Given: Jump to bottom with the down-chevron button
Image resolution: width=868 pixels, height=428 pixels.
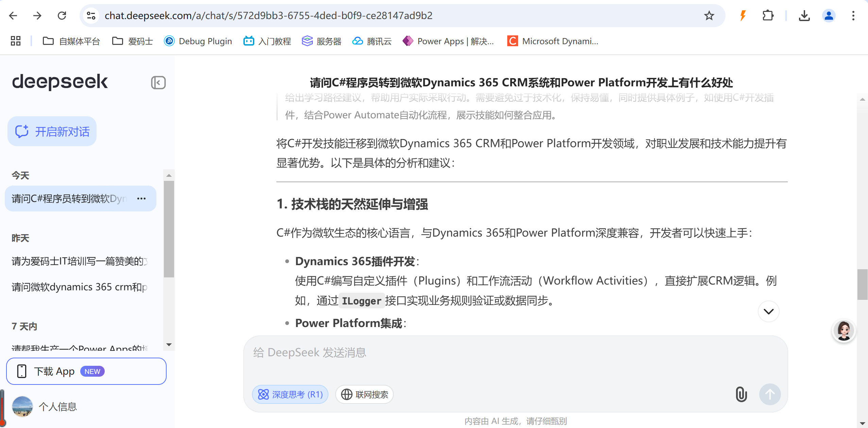Looking at the screenshot, I should point(768,311).
